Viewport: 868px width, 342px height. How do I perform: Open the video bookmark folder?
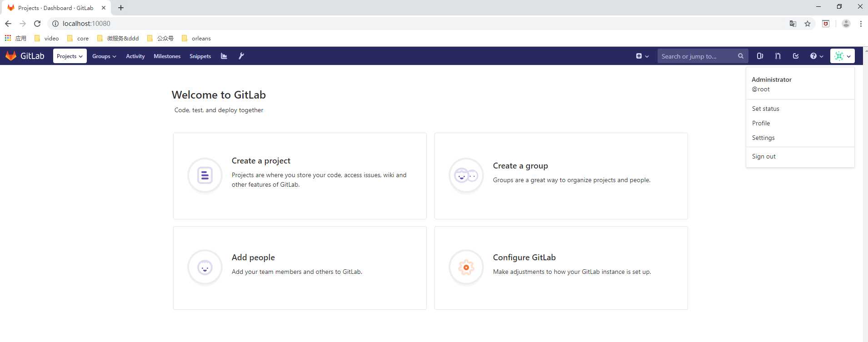point(47,38)
